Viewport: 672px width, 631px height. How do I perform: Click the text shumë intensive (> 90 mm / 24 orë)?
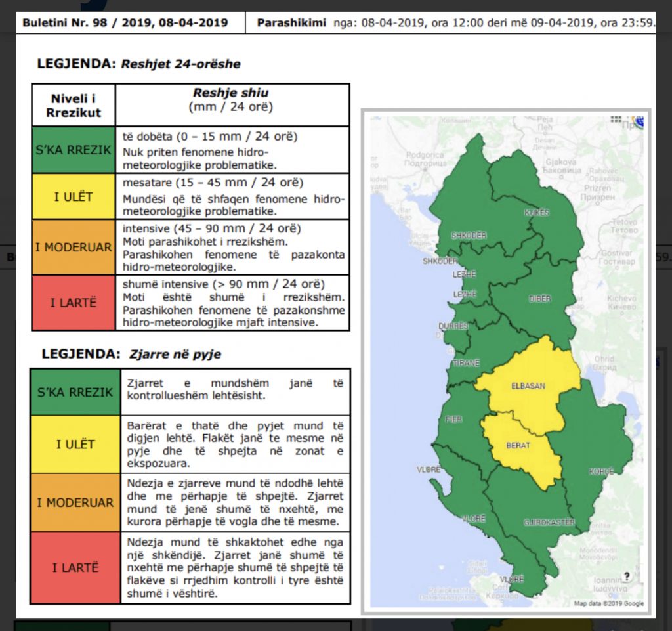224,284
